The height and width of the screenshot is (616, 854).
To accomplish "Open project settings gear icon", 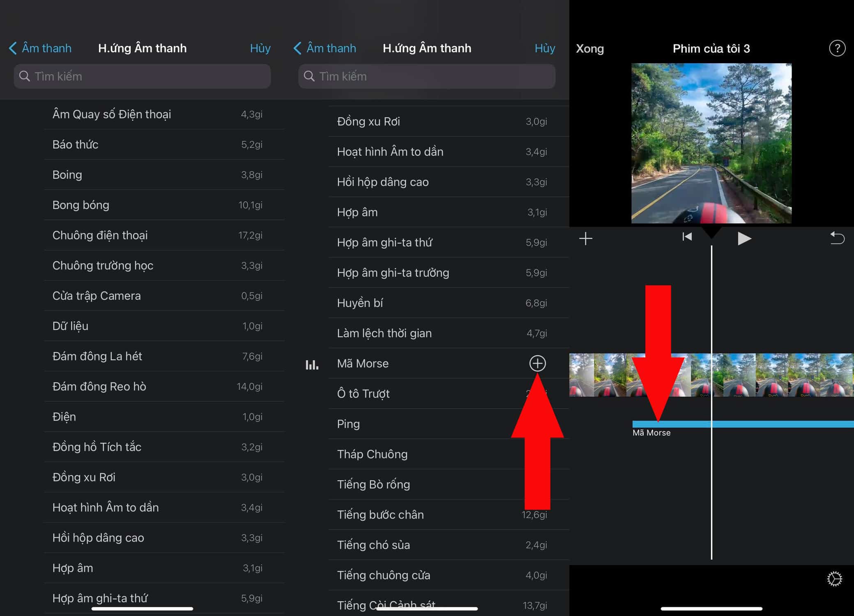I will (x=834, y=579).
